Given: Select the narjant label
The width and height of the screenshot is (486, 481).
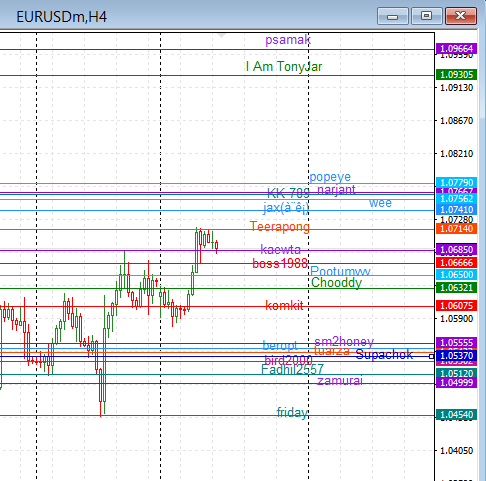Looking at the screenshot, I should [336, 190].
